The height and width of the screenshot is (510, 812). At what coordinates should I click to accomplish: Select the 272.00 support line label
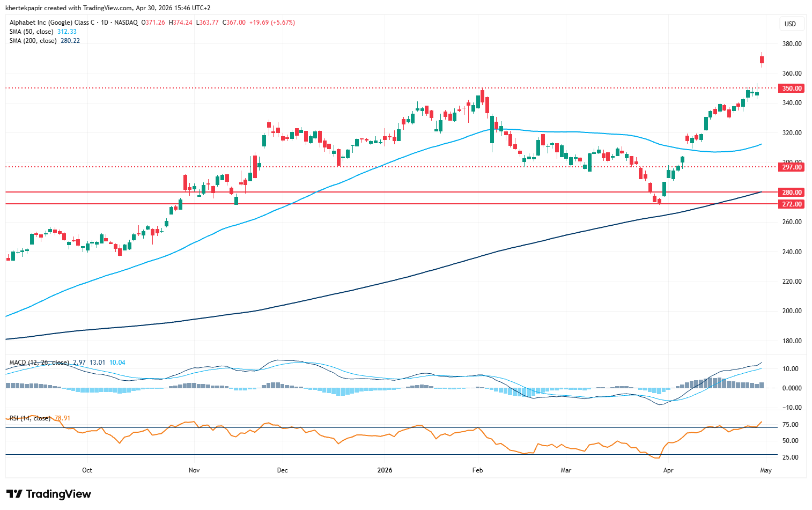tap(792, 204)
